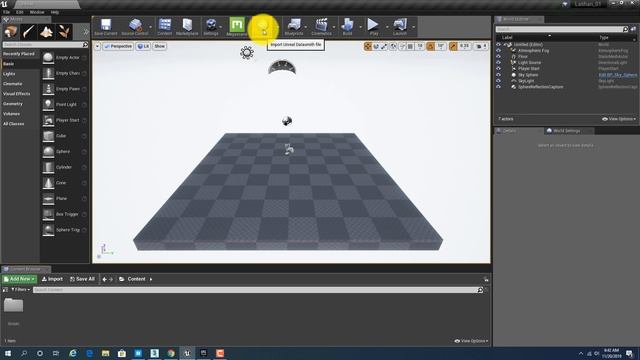
Task: Click the Launch toolbar icon
Action: 400,27
